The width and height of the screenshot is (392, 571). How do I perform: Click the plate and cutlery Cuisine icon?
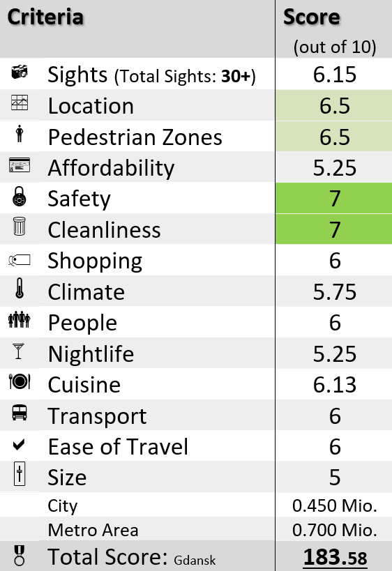[20, 381]
